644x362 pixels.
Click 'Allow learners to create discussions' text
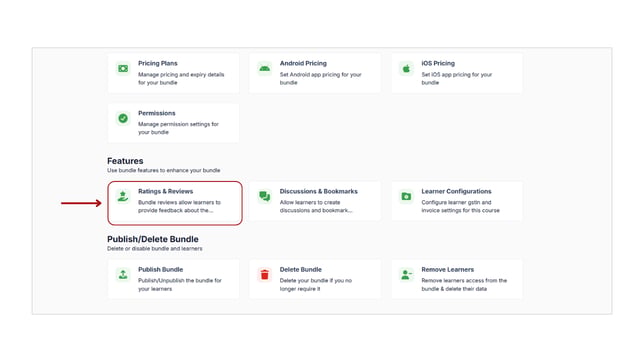pos(316,206)
